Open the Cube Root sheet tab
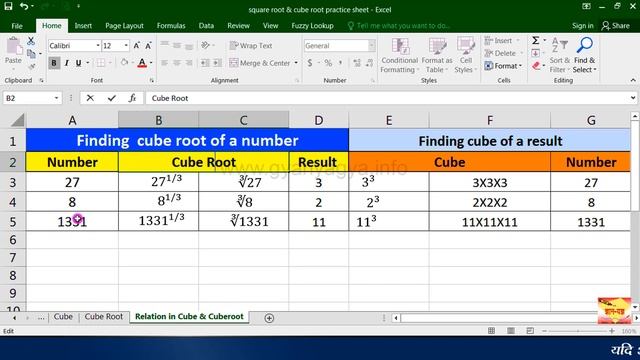 (x=104, y=316)
